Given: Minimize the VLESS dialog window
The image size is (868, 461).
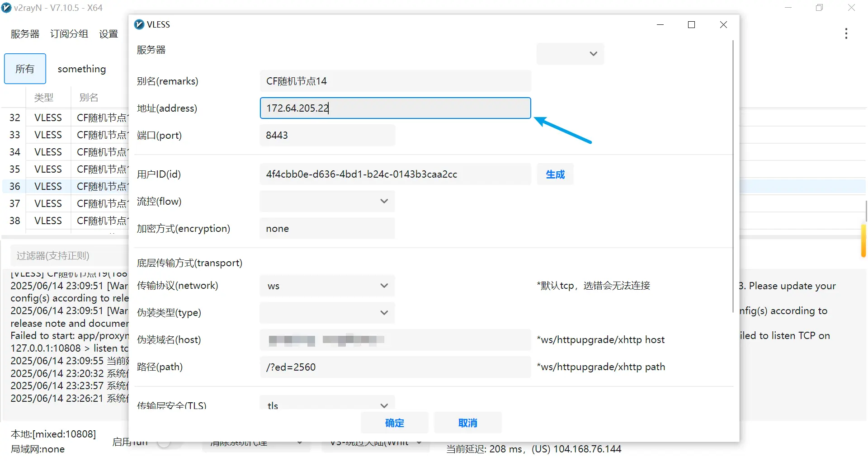Looking at the screenshot, I should coord(660,24).
